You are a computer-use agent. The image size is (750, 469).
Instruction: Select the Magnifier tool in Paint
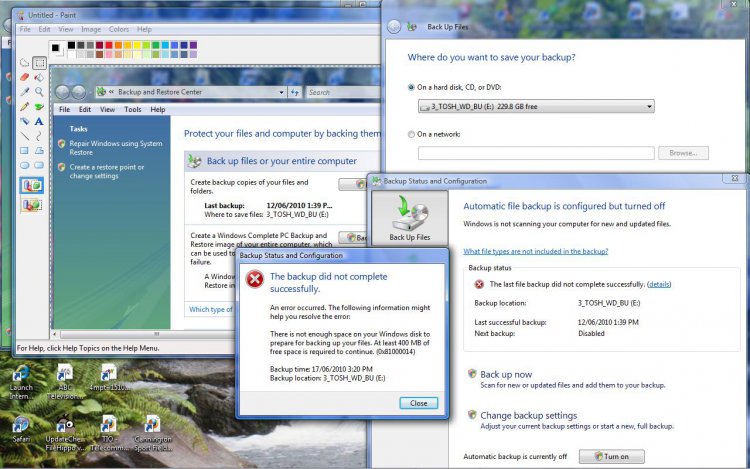point(39,91)
